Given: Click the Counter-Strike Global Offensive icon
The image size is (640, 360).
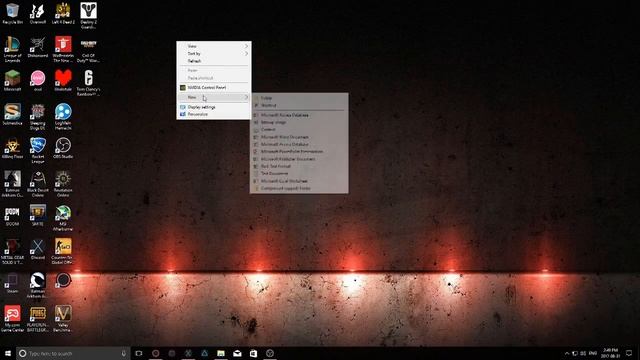Looking at the screenshot, I should pos(63,251).
